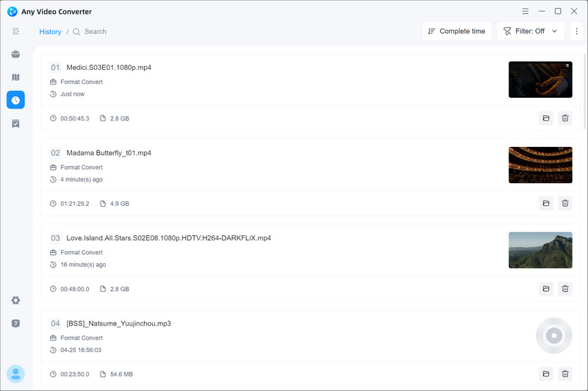Viewport: 588px width, 391px height.
Task: Click the History breadcrumb link
Action: [x=50, y=32]
